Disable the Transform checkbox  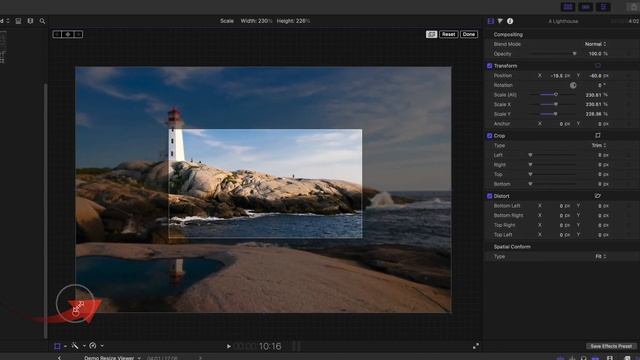pos(489,66)
